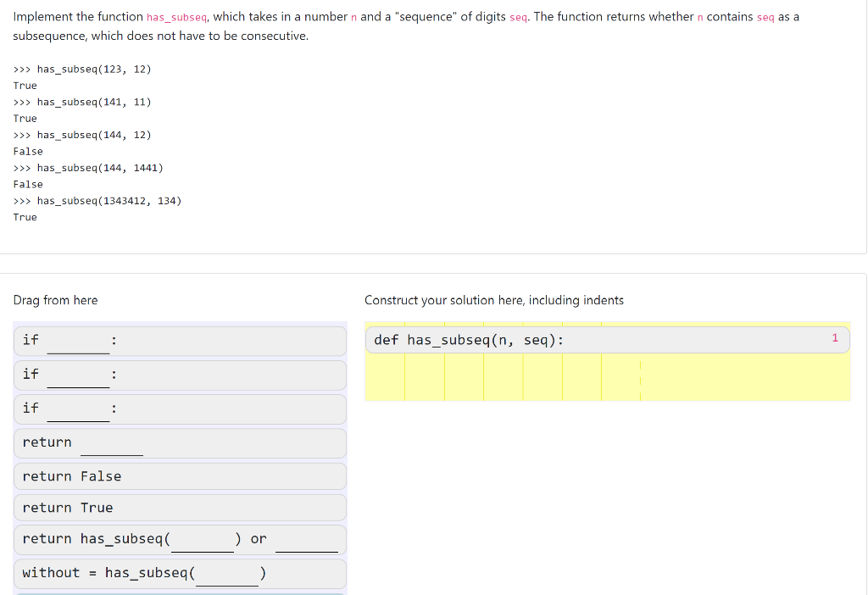
Task: Click the "Drag from here" heading
Action: 55,300
